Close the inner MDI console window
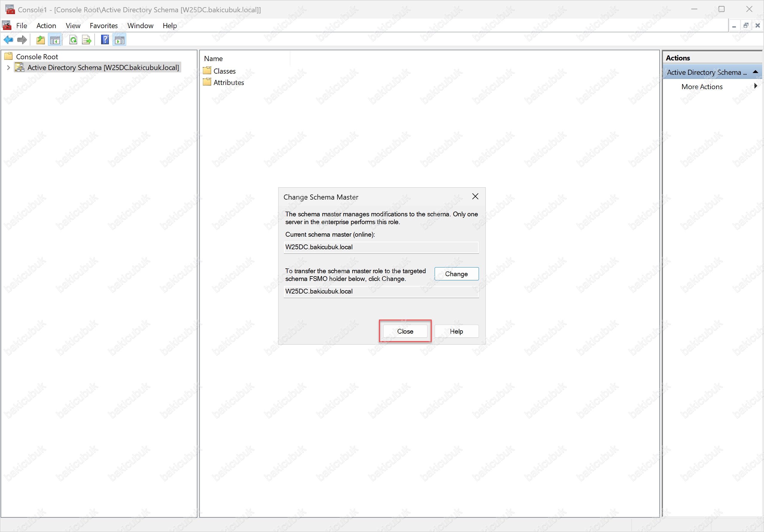 tap(758, 26)
